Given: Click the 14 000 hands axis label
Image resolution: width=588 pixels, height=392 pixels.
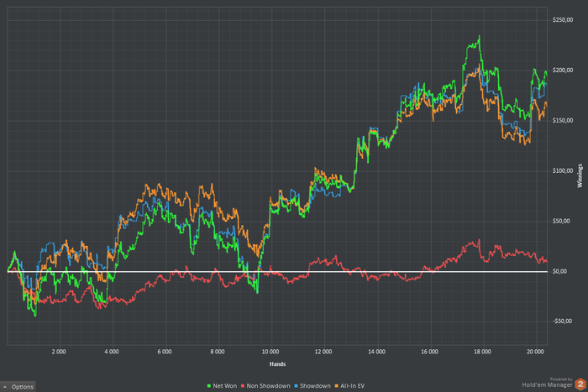Looking at the screenshot, I should [x=376, y=352].
